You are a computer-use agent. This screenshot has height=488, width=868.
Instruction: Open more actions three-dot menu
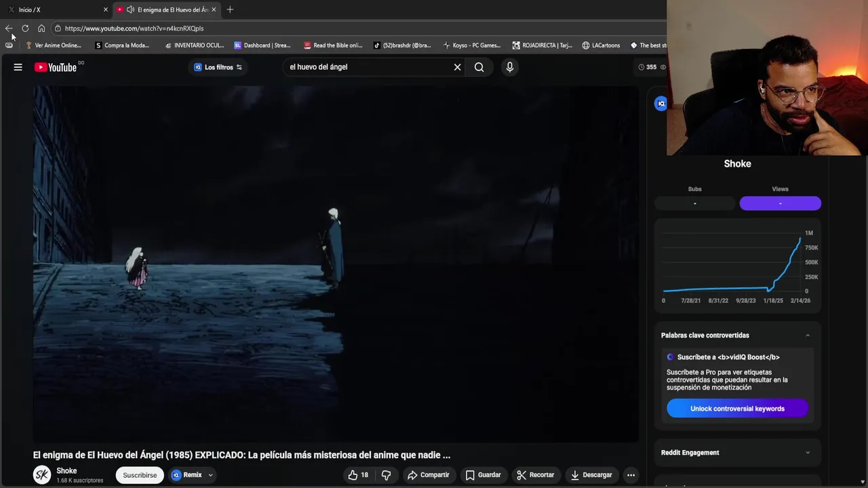point(631,475)
